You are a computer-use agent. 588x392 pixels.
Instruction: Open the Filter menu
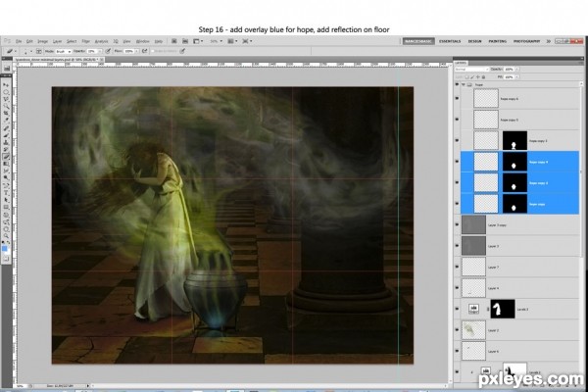[86, 41]
